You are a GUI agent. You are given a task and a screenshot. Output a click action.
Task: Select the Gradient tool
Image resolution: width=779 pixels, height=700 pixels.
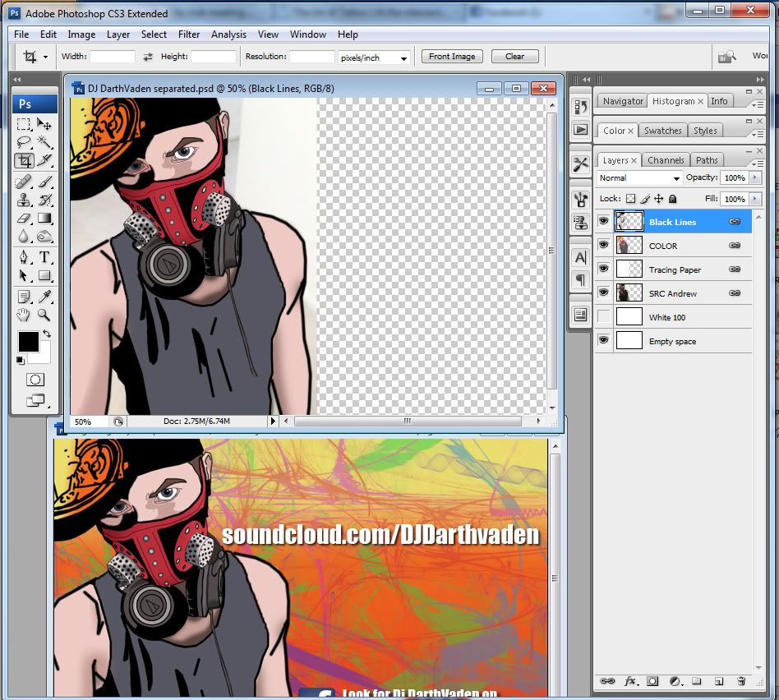(44, 218)
